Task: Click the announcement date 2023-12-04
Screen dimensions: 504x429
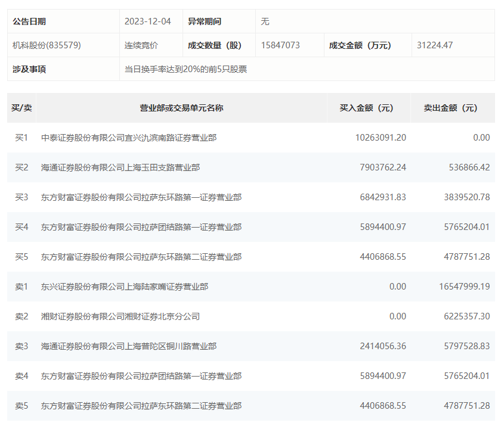Action: 147,21
